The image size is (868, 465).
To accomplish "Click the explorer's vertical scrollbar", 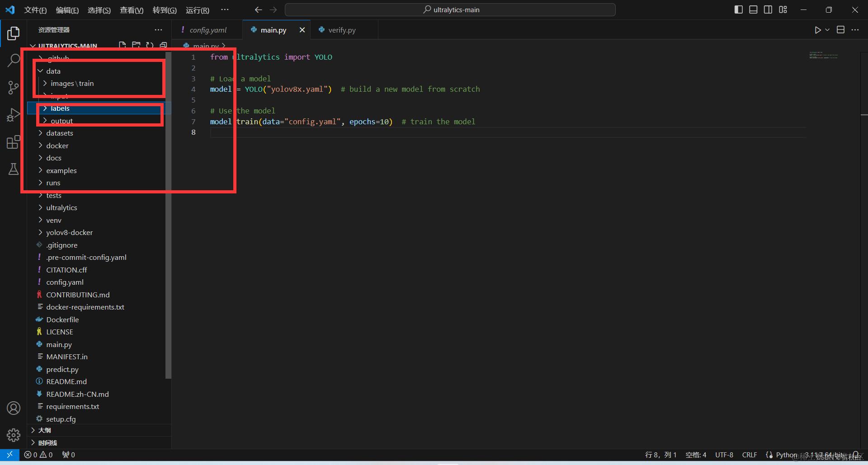I will 168,215.
